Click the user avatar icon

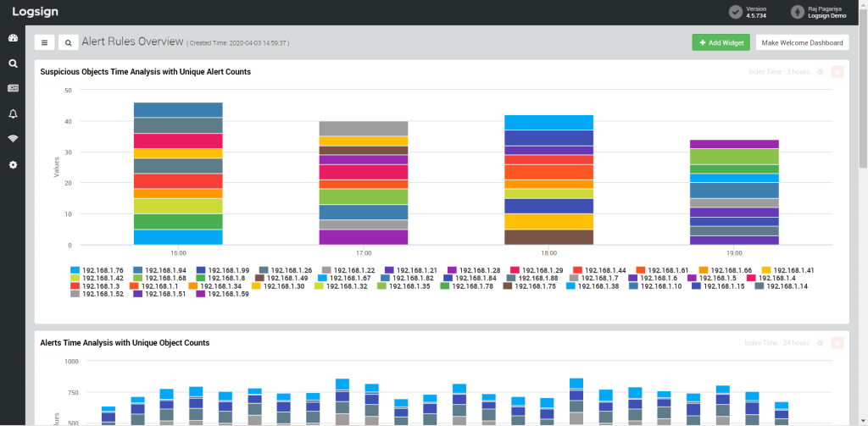coord(797,12)
